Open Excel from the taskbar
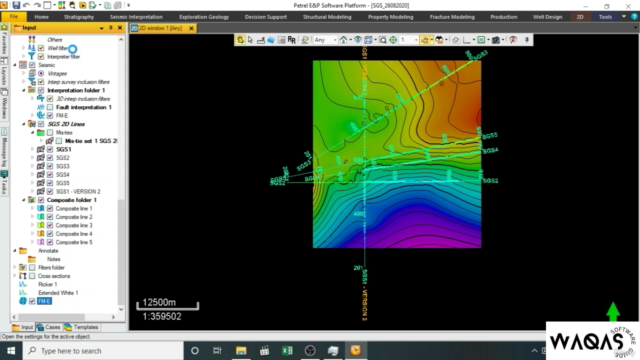The height and width of the screenshot is (360, 640). tap(287, 351)
